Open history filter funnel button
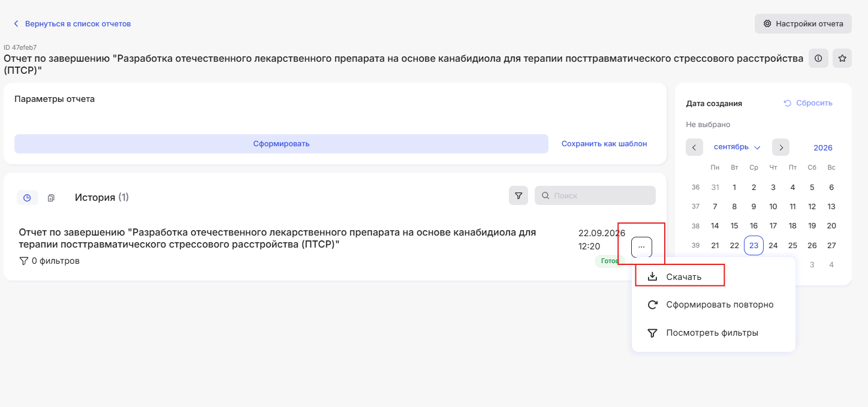Viewport: 868px width, 407px height. click(x=519, y=195)
